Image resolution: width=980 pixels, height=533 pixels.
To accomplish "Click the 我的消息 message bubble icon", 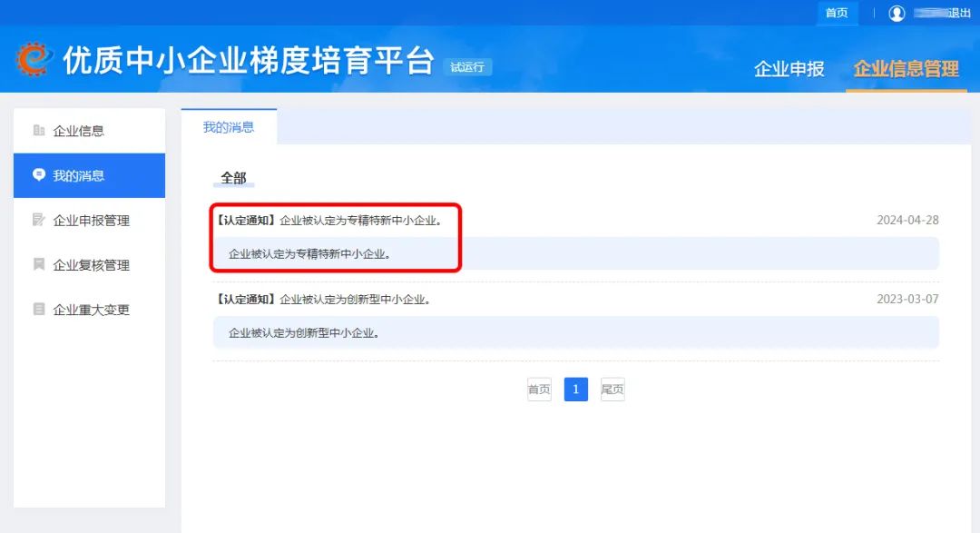I will click(38, 175).
